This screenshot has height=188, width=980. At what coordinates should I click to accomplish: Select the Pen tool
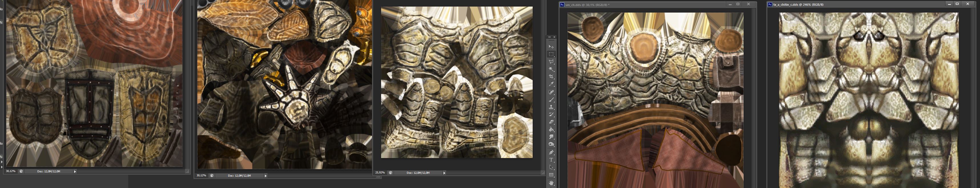pyautogui.click(x=551, y=153)
